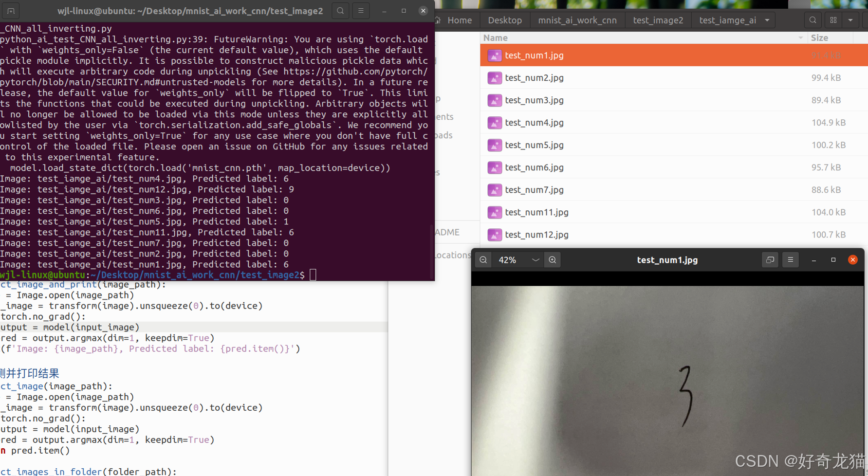The image size is (868, 476).
Task: Navigate to Desktop in path bar
Action: pos(505,20)
